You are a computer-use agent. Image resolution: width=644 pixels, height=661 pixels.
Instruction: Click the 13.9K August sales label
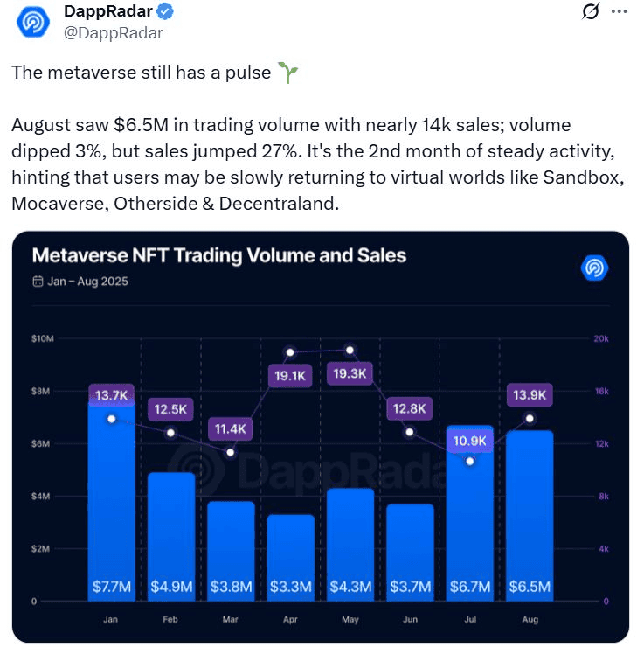tap(530, 395)
